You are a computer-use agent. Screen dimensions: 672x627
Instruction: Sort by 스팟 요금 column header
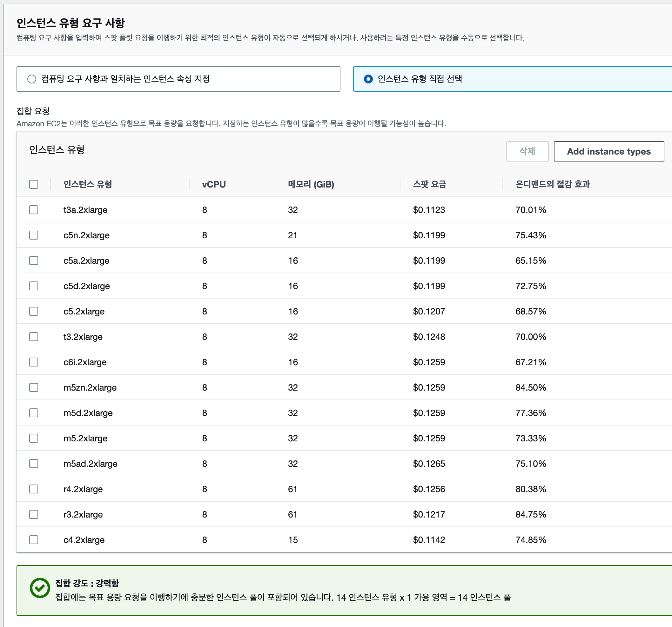pos(429,184)
